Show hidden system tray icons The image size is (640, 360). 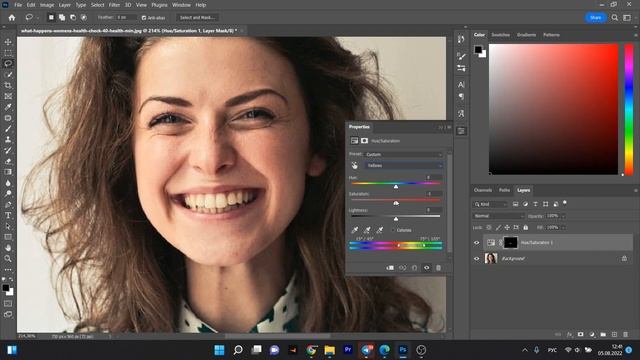point(525,350)
